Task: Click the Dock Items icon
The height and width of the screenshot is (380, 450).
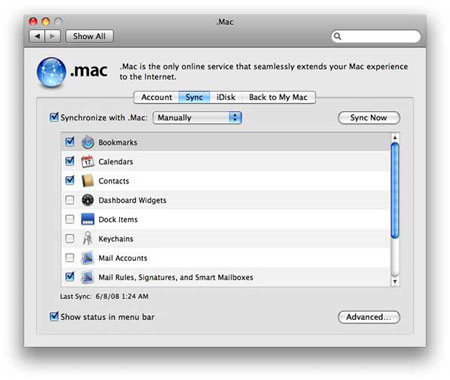Action: coord(88,219)
